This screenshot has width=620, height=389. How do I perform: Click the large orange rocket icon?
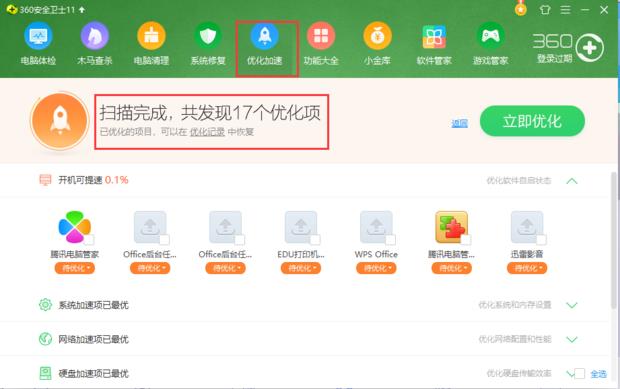60,121
